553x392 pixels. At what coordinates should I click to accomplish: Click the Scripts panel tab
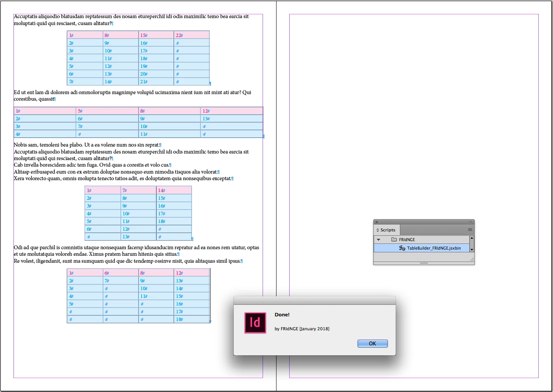pyautogui.click(x=387, y=230)
